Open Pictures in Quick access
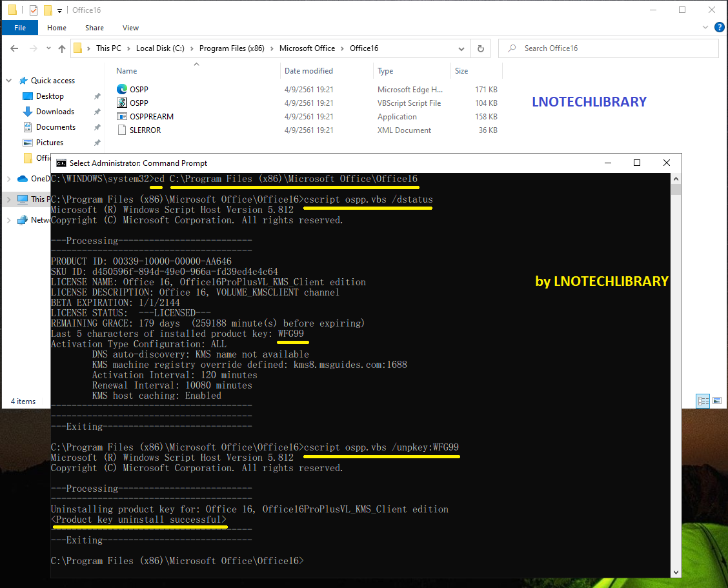 (50, 143)
